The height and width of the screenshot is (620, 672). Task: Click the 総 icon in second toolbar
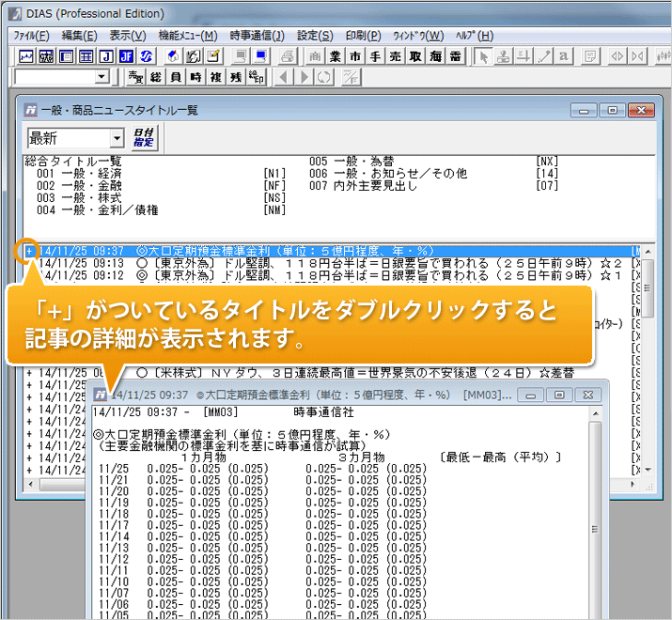point(157,77)
